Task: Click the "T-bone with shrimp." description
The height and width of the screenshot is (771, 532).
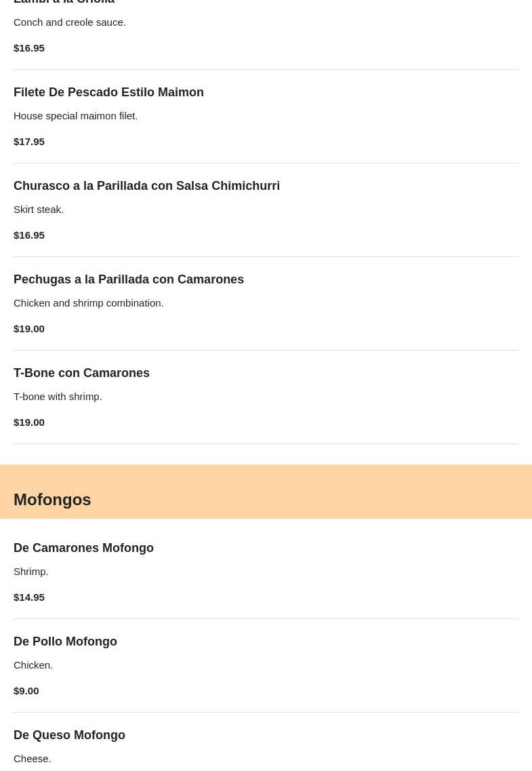Action: pos(58,397)
